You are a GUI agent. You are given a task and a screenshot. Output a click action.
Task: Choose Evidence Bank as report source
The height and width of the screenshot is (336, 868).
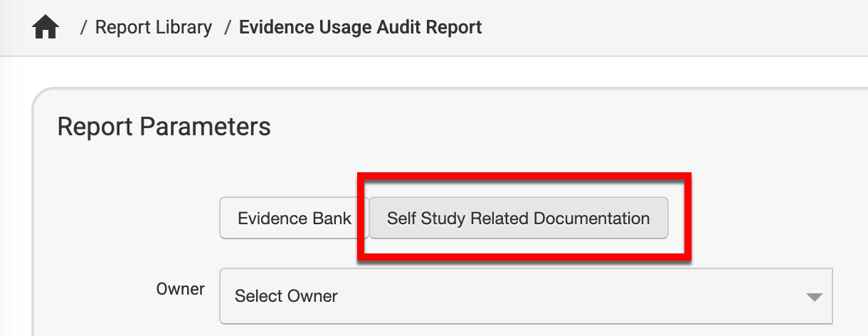coord(294,218)
